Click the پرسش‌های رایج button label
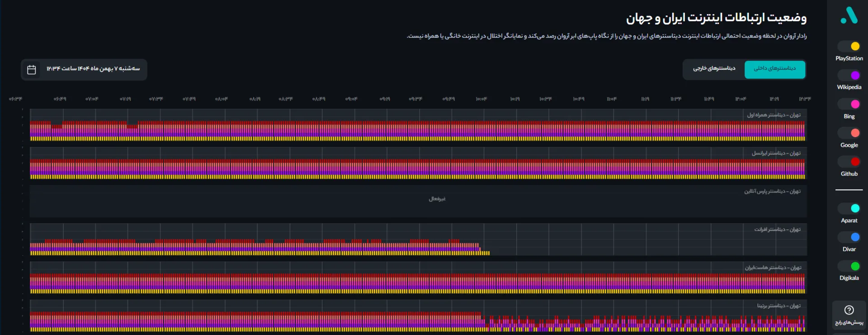 tap(849, 323)
